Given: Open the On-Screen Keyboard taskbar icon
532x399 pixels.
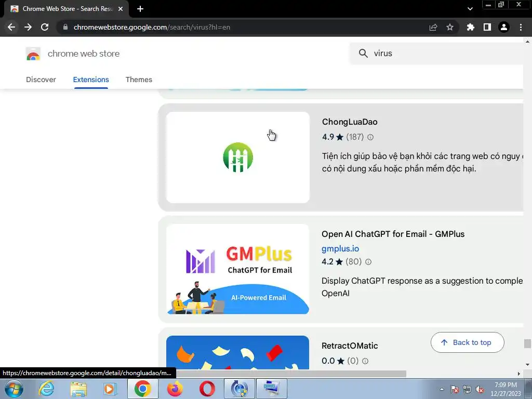Looking at the screenshot, I should (x=271, y=389).
